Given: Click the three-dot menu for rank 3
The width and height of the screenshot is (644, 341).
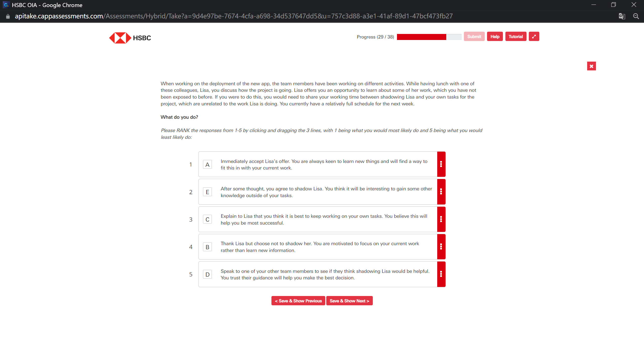Looking at the screenshot, I should 441,219.
